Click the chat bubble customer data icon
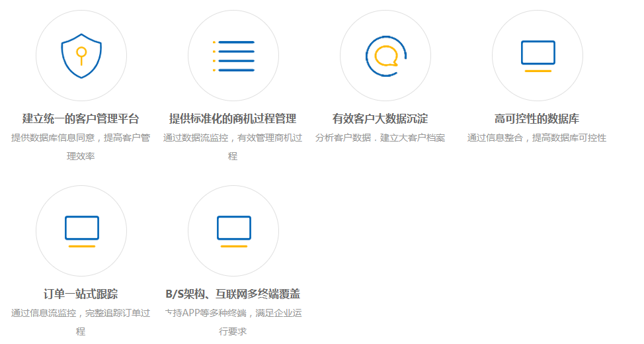 point(385,56)
